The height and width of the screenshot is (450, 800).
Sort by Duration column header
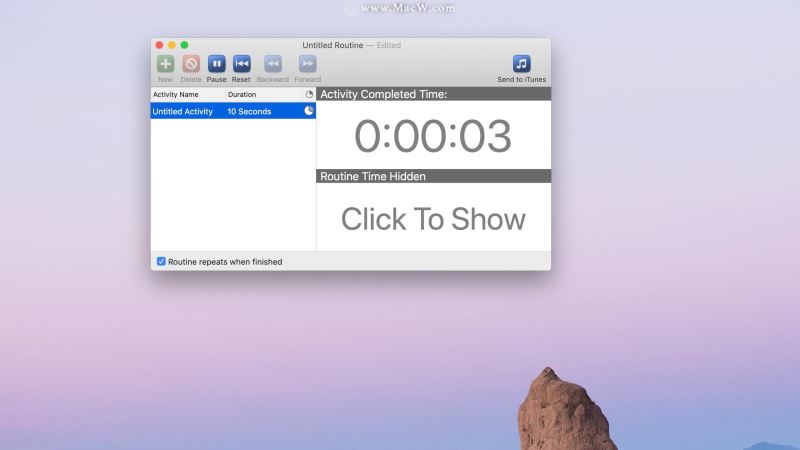click(264, 94)
